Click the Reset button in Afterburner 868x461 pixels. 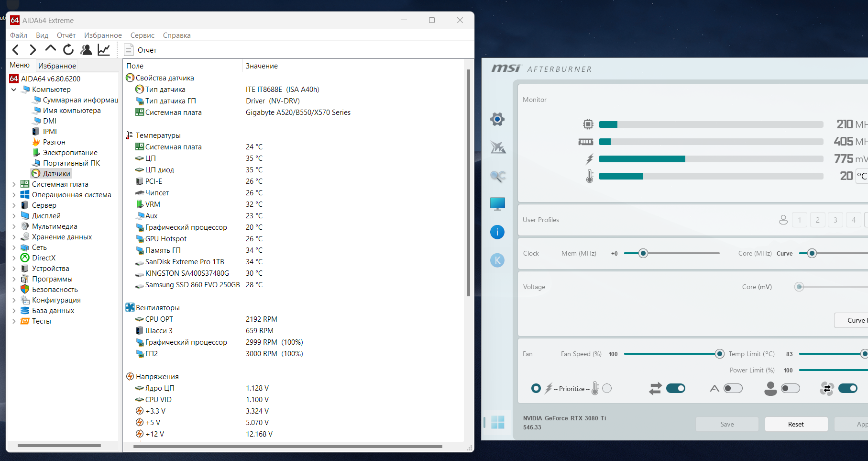click(x=796, y=424)
